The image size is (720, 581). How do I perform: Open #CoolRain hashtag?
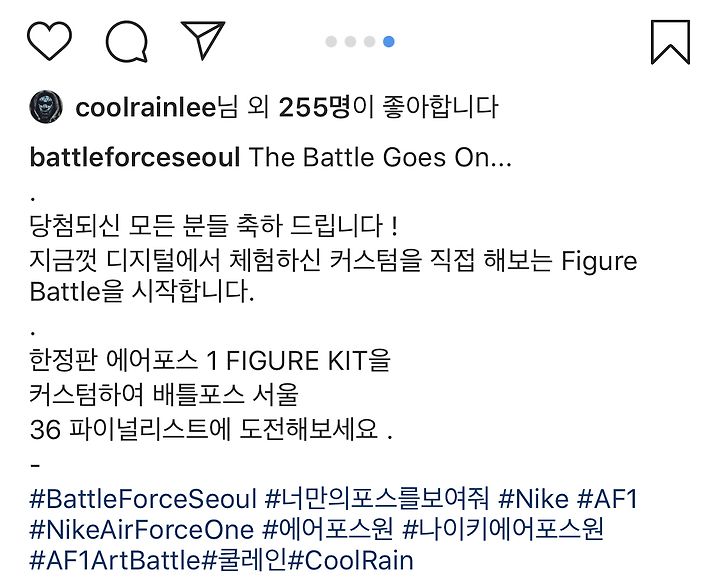[351, 561]
